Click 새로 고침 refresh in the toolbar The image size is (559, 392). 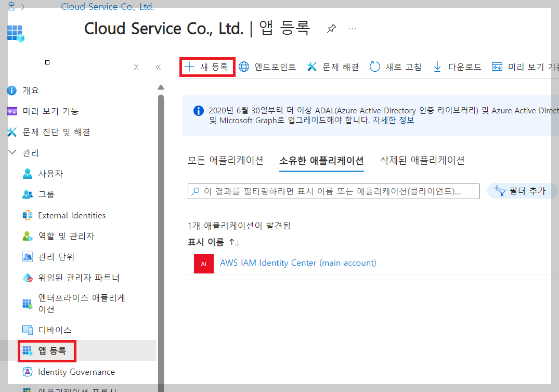396,67
